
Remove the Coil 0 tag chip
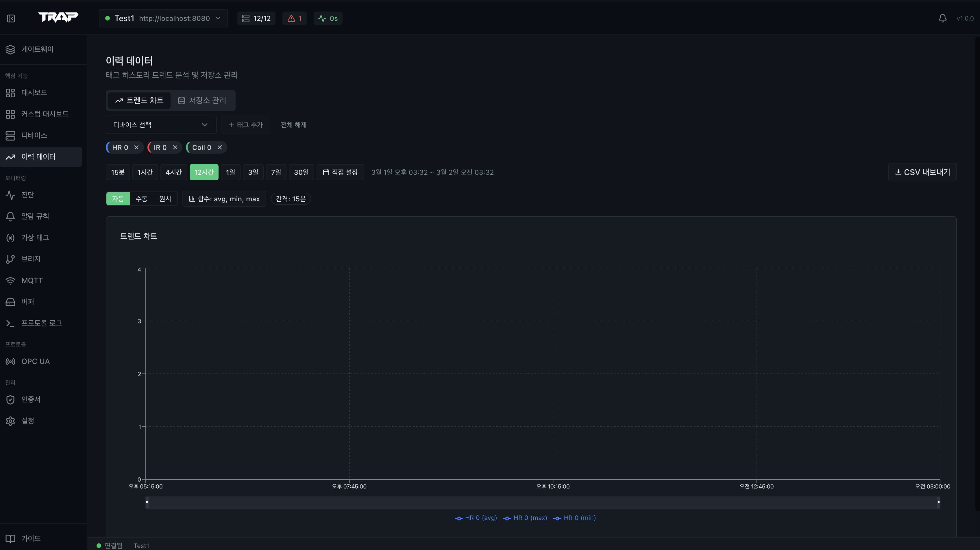point(219,148)
